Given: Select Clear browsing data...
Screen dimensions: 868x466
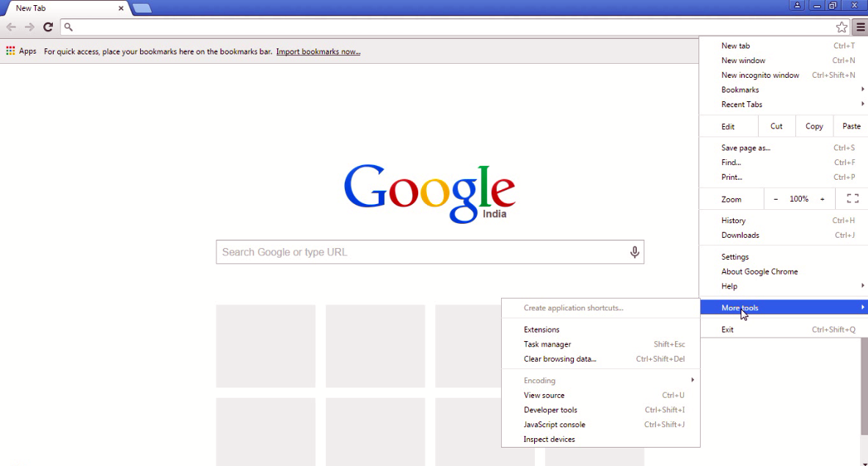Looking at the screenshot, I should [601, 359].
